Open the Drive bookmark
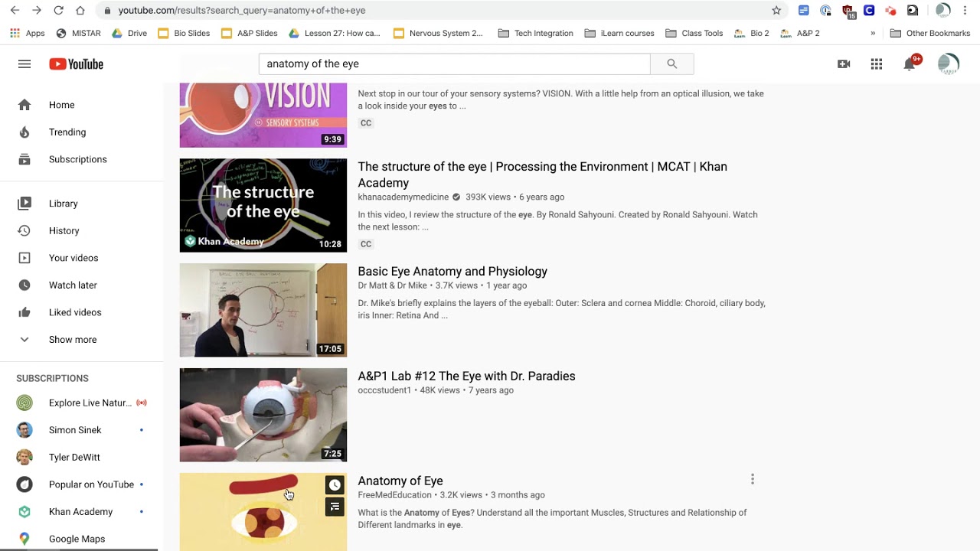Viewport: 980px width, 551px height. pyautogui.click(x=129, y=33)
